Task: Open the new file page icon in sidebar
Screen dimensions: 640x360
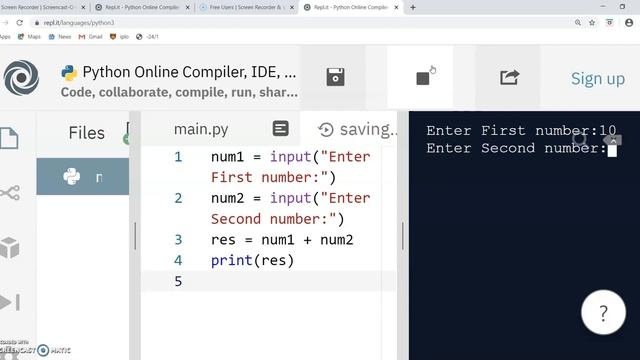Action: [9, 138]
